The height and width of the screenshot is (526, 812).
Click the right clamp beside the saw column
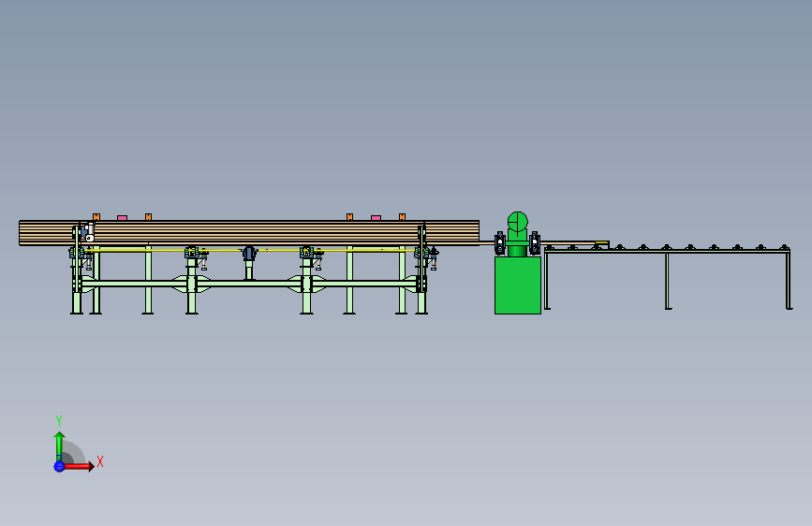[535, 243]
